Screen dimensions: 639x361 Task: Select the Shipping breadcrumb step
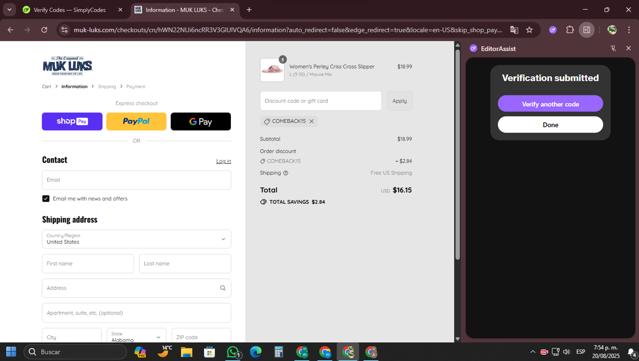(x=107, y=86)
